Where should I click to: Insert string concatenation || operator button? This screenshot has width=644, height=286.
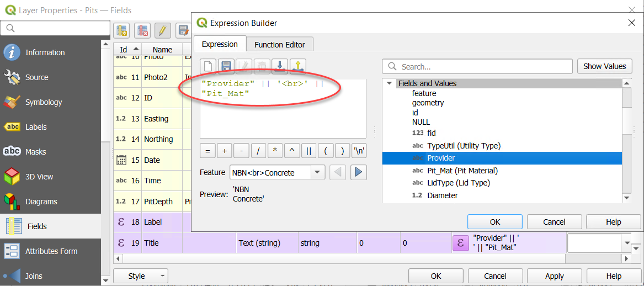click(x=309, y=151)
